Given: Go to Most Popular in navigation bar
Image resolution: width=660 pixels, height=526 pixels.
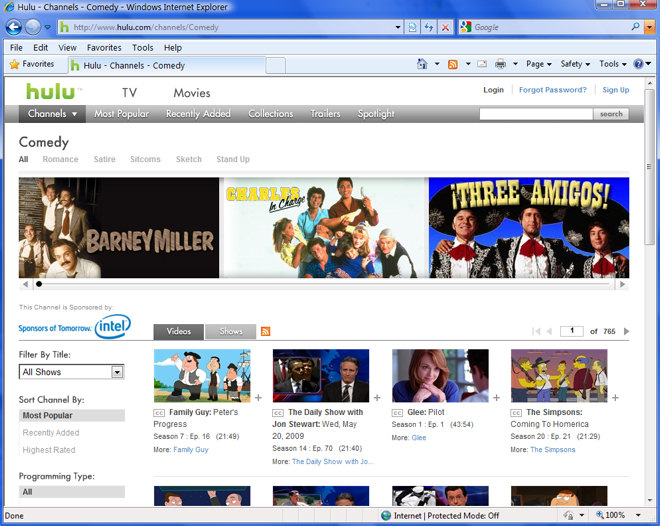Looking at the screenshot, I should pyautogui.click(x=121, y=114).
